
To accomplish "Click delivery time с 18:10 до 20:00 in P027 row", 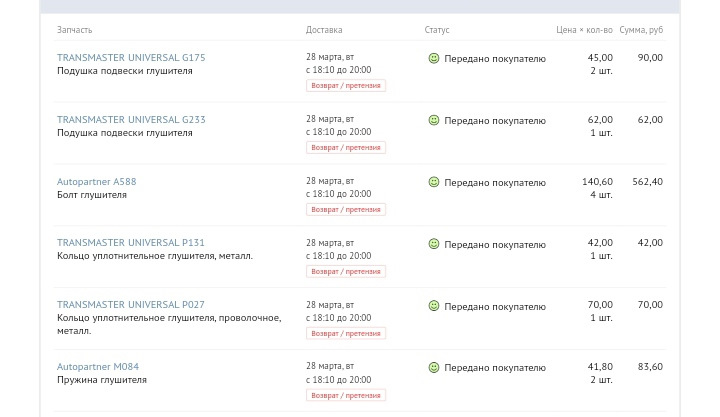I will pos(338,318).
